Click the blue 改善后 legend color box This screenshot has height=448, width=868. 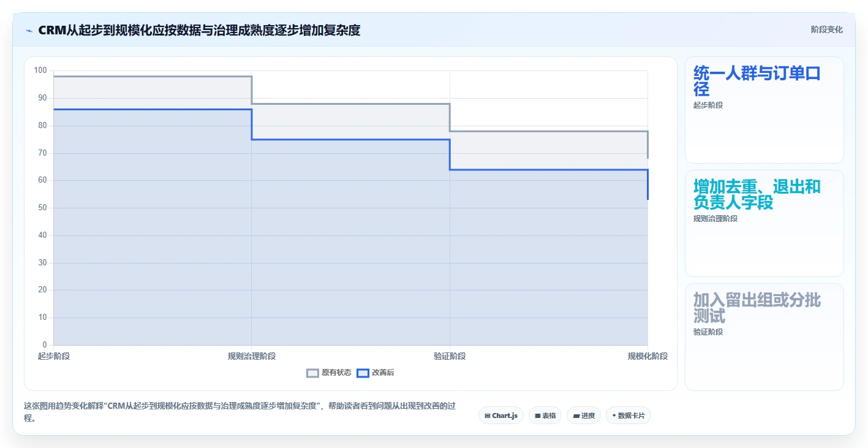pos(363,373)
